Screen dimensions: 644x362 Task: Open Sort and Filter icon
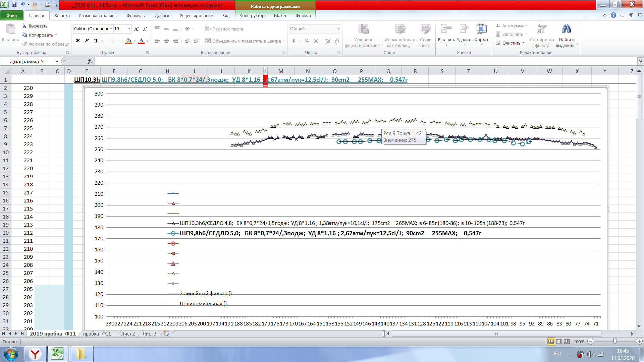pyautogui.click(x=542, y=29)
